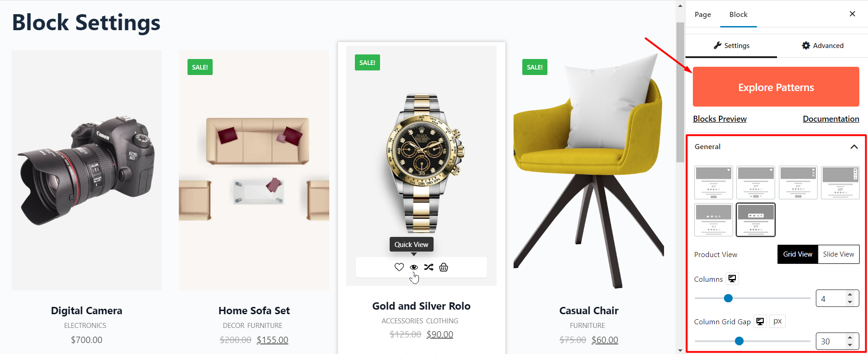
Task: Click the add to cart basket icon
Action: tap(444, 267)
